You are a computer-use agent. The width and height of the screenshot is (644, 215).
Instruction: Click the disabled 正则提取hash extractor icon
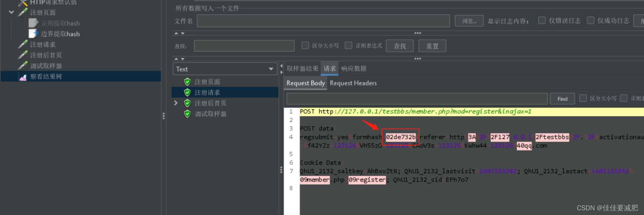click(x=33, y=23)
